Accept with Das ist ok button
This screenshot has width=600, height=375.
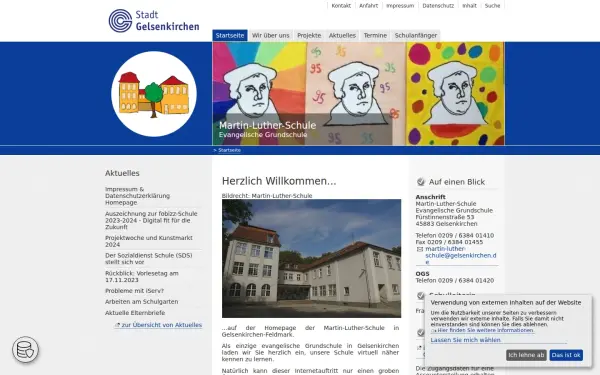(566, 355)
